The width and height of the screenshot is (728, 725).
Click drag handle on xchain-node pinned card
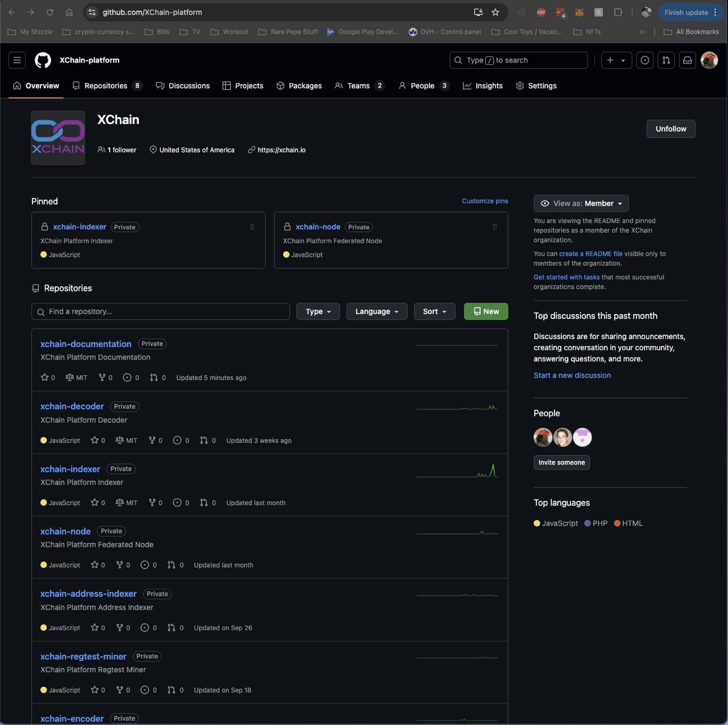495,226
